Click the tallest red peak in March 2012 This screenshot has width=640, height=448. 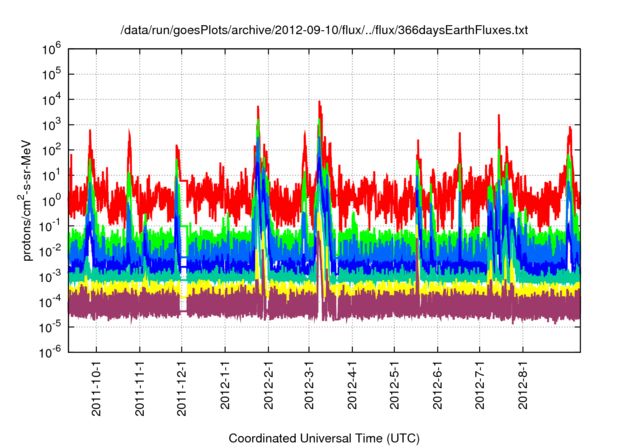tap(319, 103)
